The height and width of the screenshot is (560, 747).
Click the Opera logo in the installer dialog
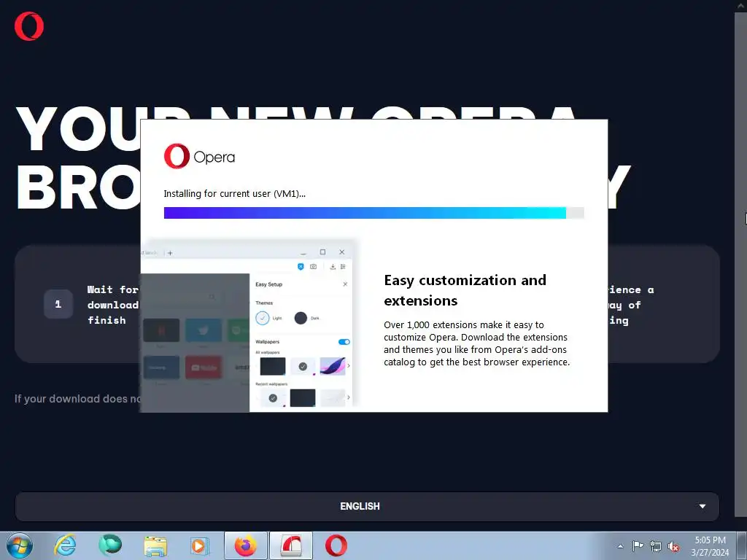pos(199,156)
